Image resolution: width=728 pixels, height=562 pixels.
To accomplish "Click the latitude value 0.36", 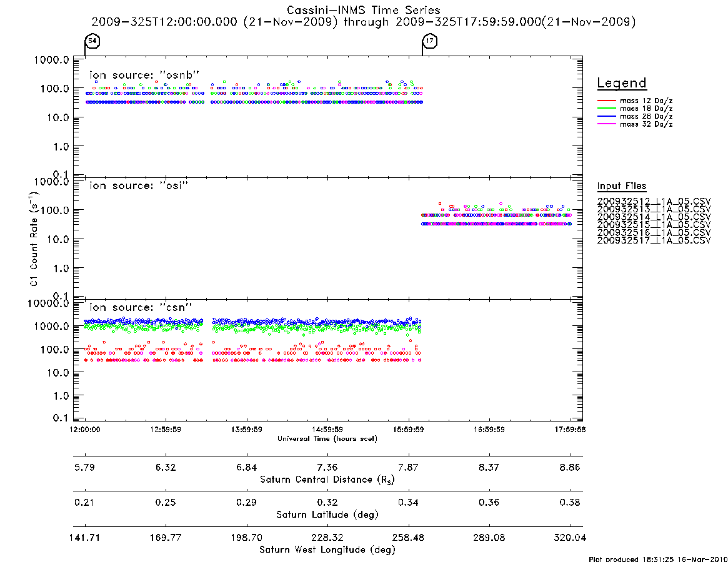I will click(x=489, y=503).
